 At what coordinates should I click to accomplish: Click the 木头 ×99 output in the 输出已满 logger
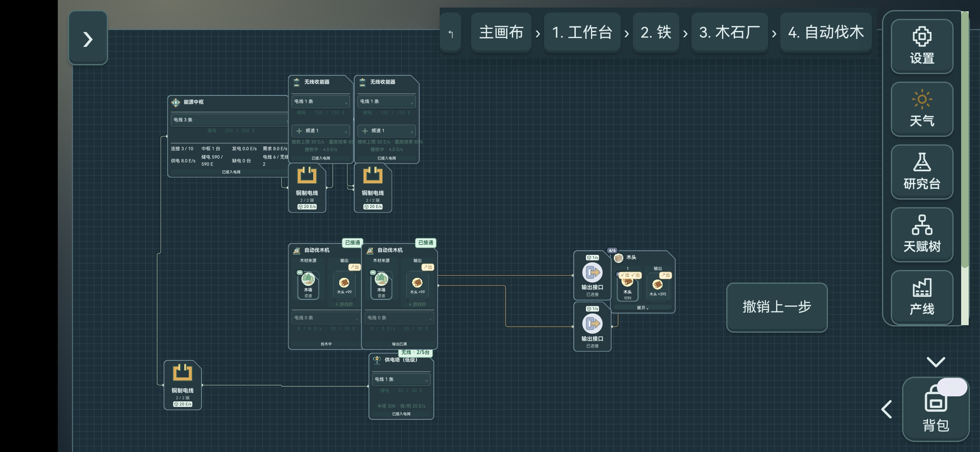tap(417, 285)
